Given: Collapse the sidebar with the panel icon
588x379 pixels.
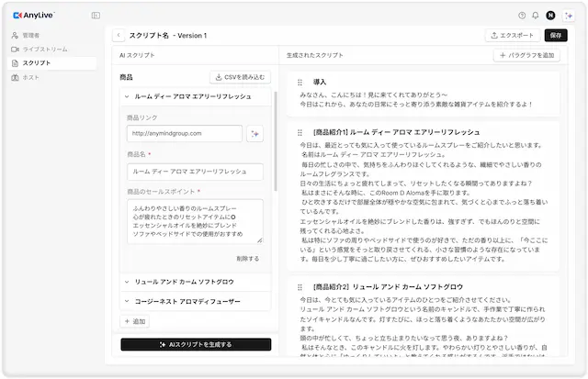Looking at the screenshot, I should (96, 15).
